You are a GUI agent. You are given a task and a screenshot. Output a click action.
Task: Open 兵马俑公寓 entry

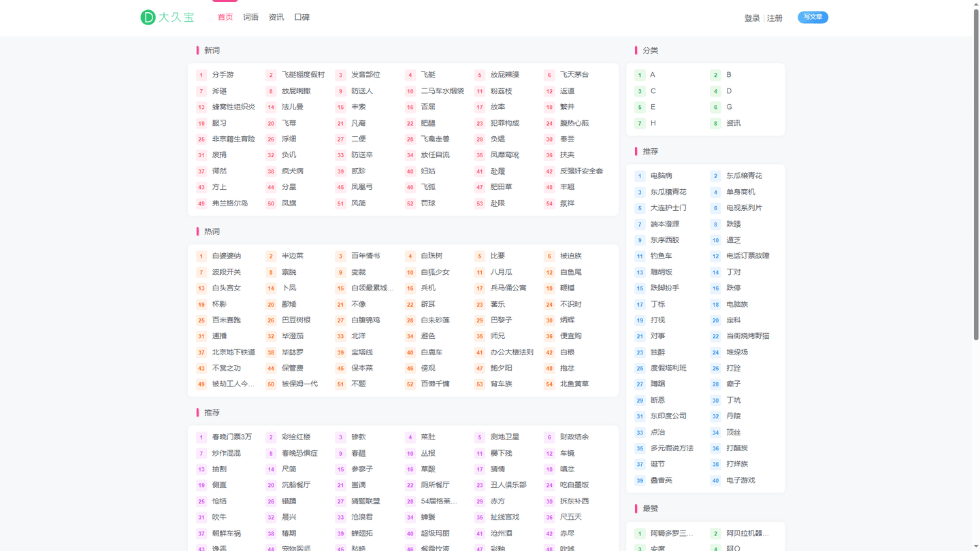[x=508, y=288]
